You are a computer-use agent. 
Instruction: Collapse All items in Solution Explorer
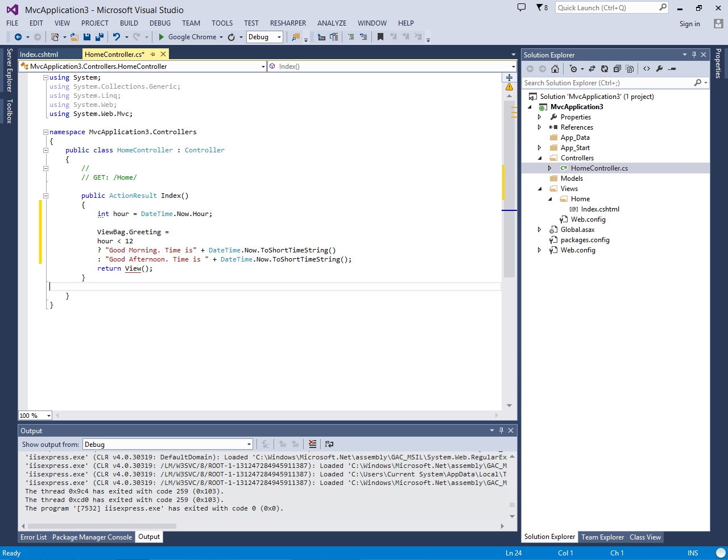coord(618,68)
